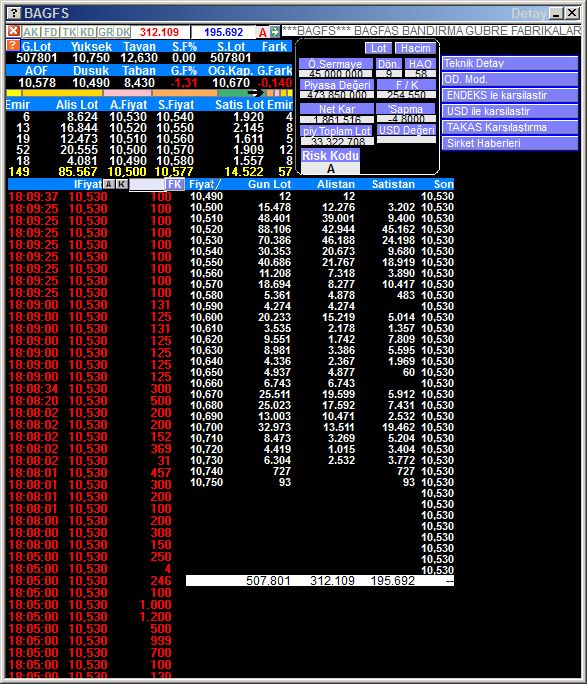The height and width of the screenshot is (684, 587).
Task: Click the colored buy/sell ratio bar
Action: (x=149, y=93)
